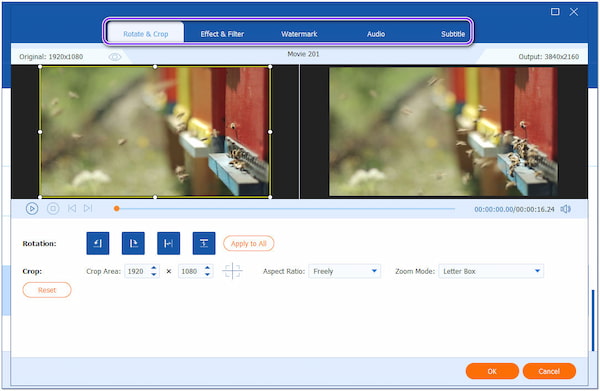Mute the preview volume
Screen dimensions: 600x391
pyautogui.click(x=566, y=209)
